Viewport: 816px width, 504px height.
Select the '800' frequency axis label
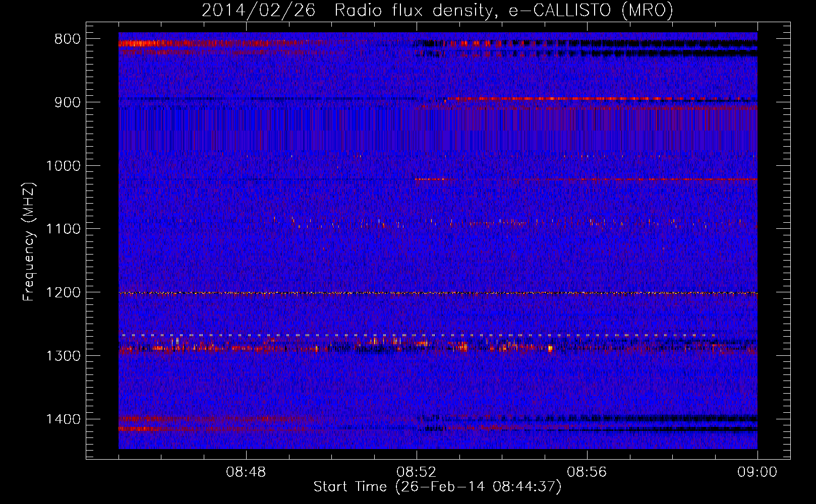pos(68,39)
